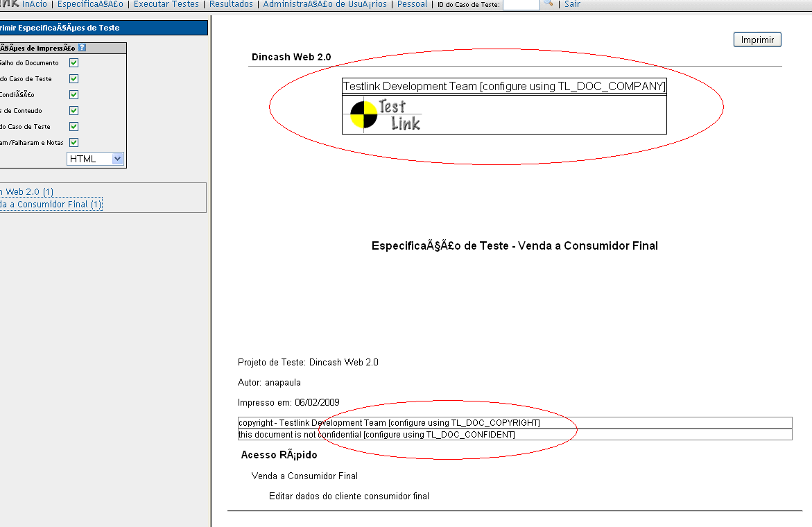
Task: Click the Imprimir button
Action: (757, 40)
